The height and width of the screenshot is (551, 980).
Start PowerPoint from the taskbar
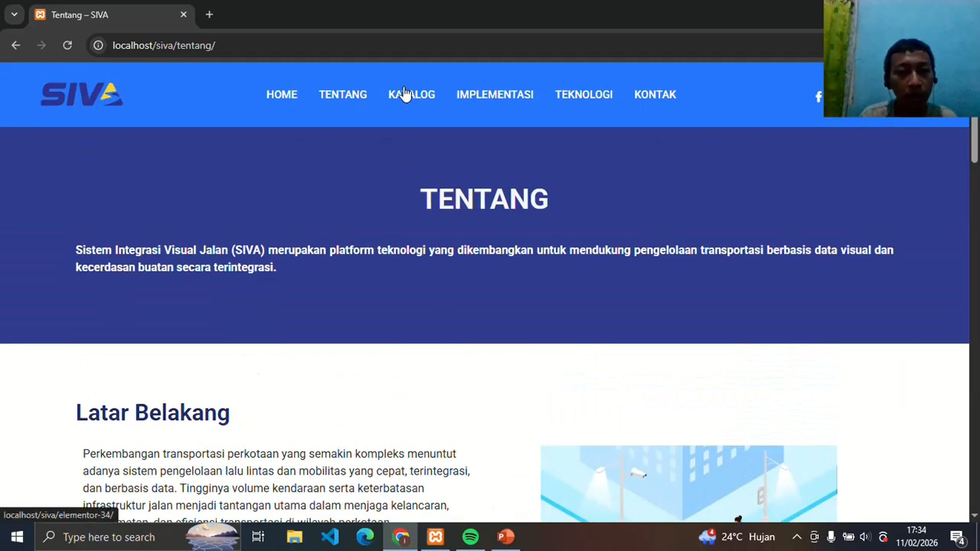pyautogui.click(x=505, y=537)
